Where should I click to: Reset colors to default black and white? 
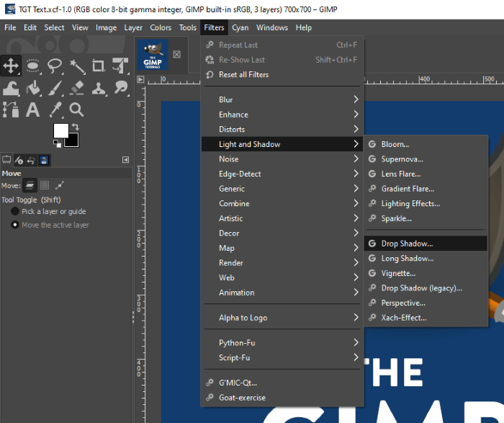pos(57,143)
